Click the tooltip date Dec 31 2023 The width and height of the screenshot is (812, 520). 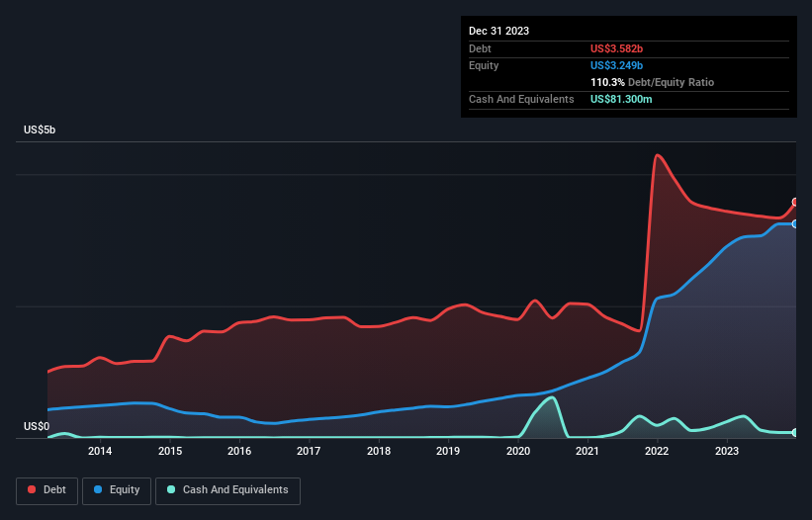(498, 31)
